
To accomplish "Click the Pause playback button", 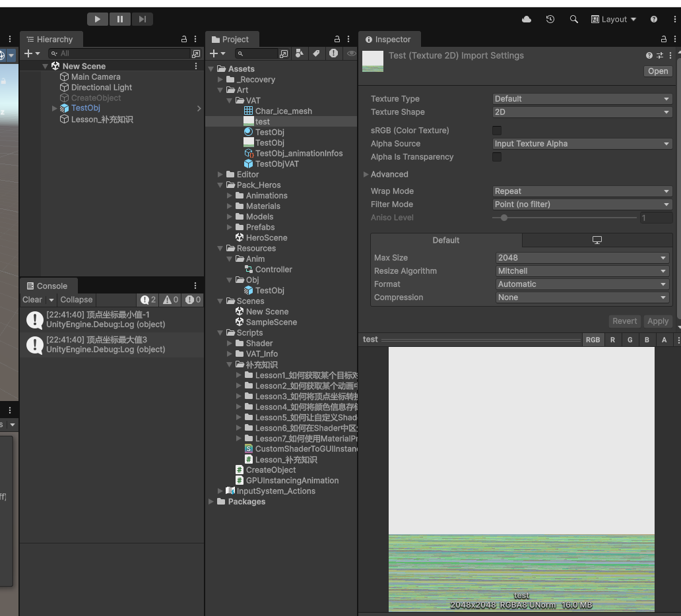I will click(119, 19).
